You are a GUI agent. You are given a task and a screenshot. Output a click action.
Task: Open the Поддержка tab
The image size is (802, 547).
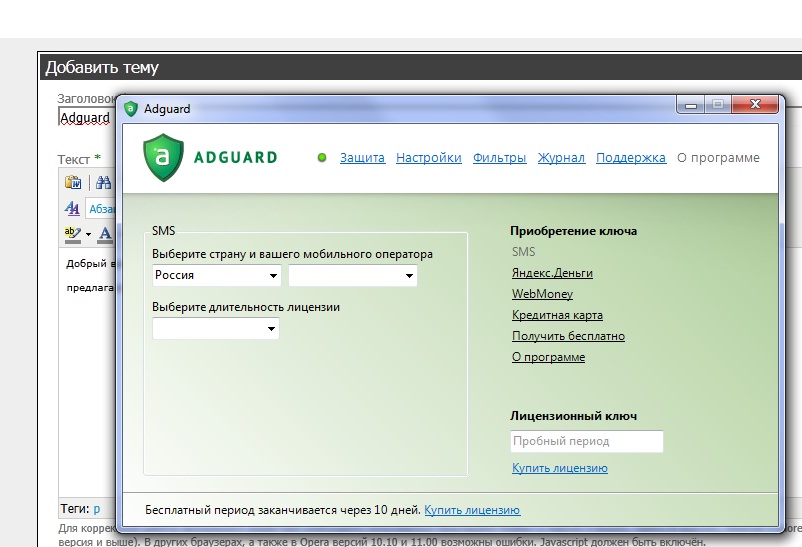tap(631, 158)
